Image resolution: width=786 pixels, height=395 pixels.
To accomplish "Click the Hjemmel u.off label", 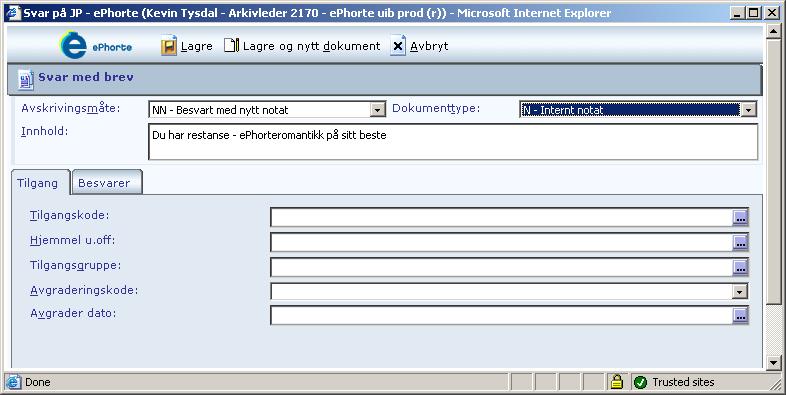I will pos(73,240).
